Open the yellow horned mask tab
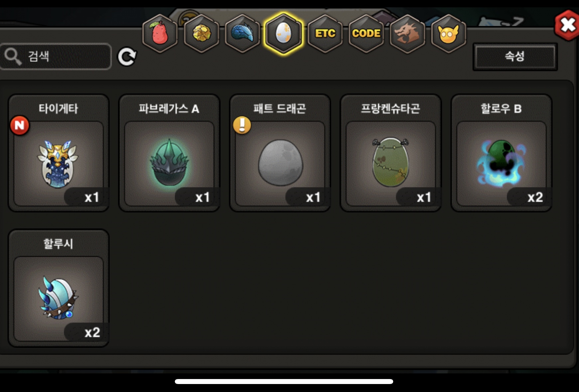This screenshot has width=579, height=392. click(x=448, y=33)
